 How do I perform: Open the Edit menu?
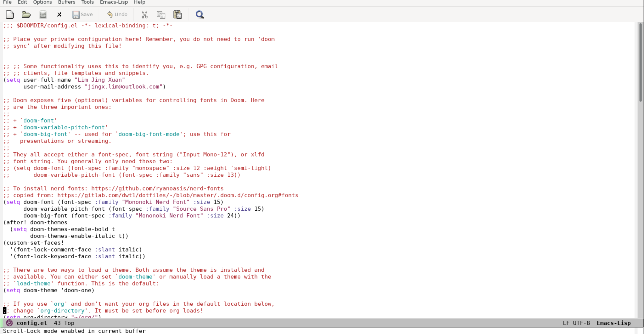pos(22,2)
